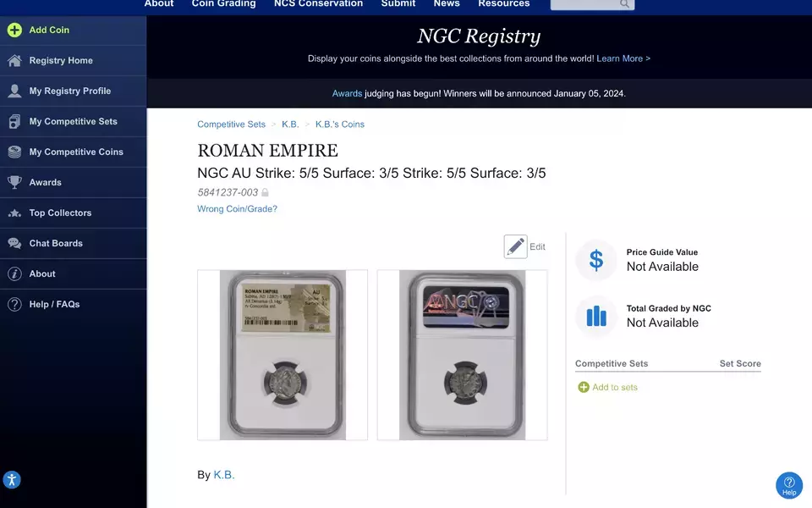
Task: Select My Competitive Sets in sidebar
Action: pyautogui.click(x=73, y=121)
